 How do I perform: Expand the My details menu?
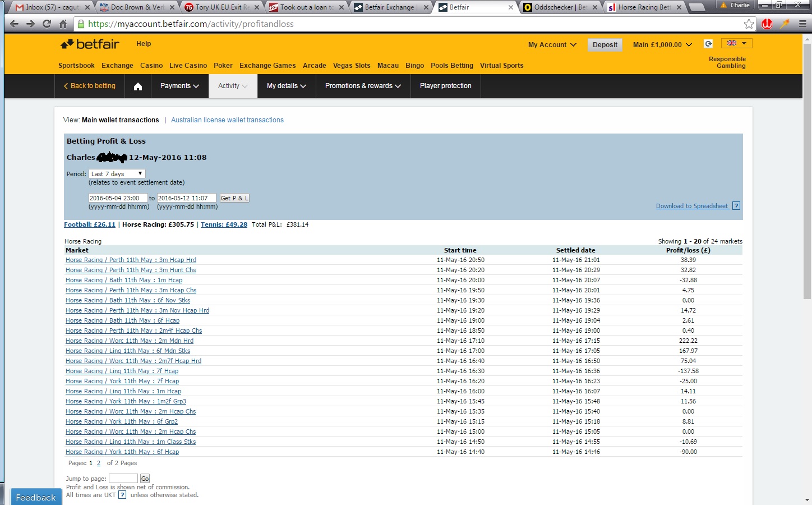coord(287,86)
